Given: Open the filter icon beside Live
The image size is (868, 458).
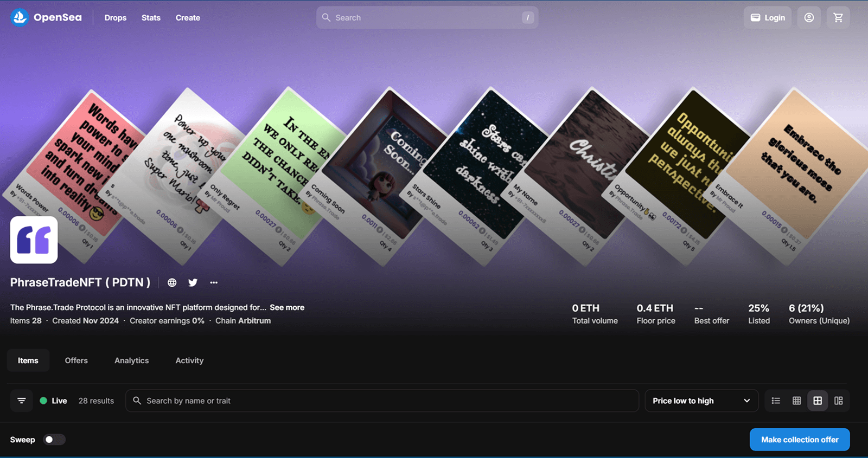Looking at the screenshot, I should [22, 401].
